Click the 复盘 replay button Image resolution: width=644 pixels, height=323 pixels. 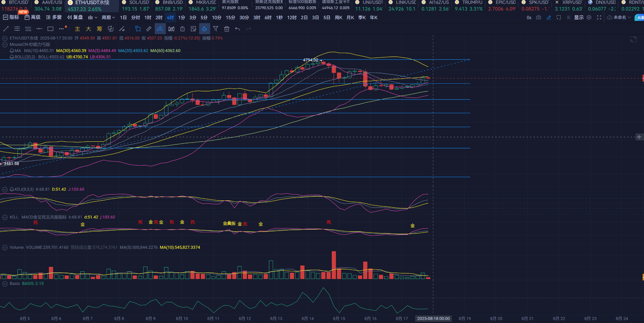(x=75, y=18)
